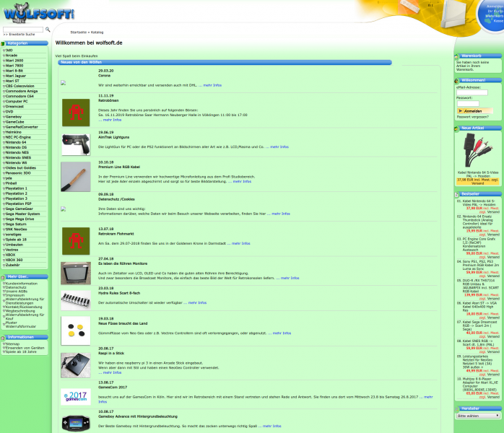Screen dimensions: 504x433
Task: Open the AimTrak Lightguns thumbnail
Action: tap(76, 144)
